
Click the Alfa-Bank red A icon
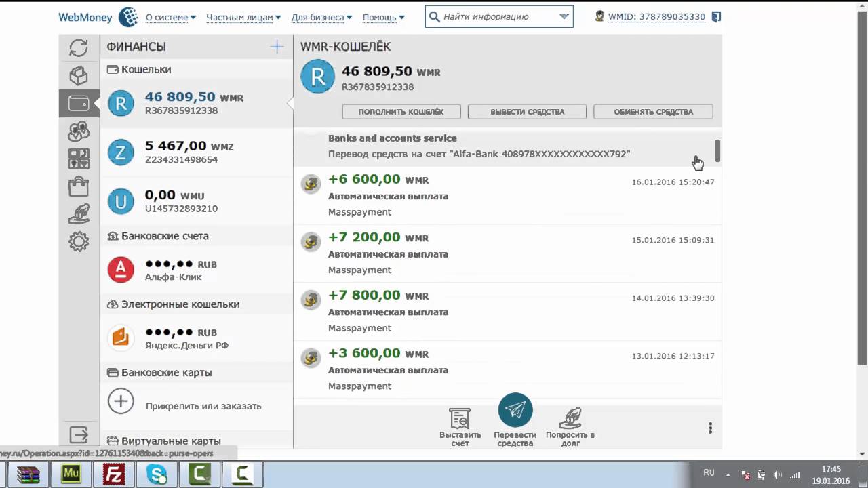(121, 270)
